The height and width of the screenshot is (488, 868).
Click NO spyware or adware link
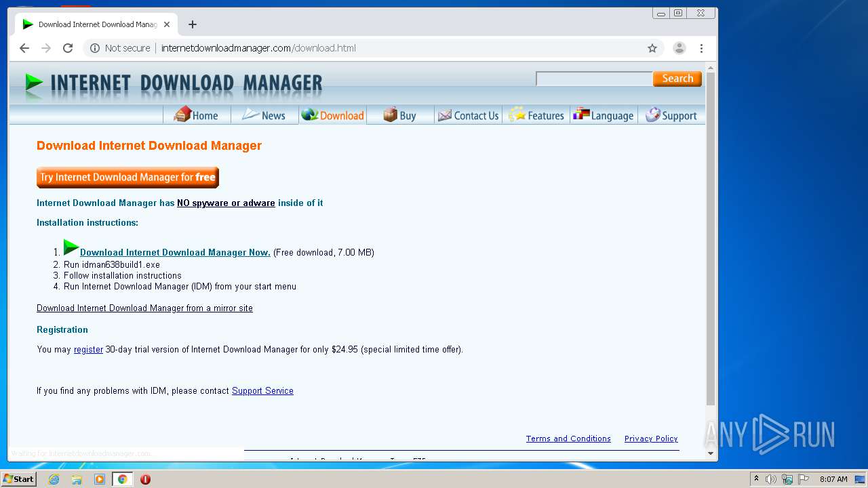[226, 203]
